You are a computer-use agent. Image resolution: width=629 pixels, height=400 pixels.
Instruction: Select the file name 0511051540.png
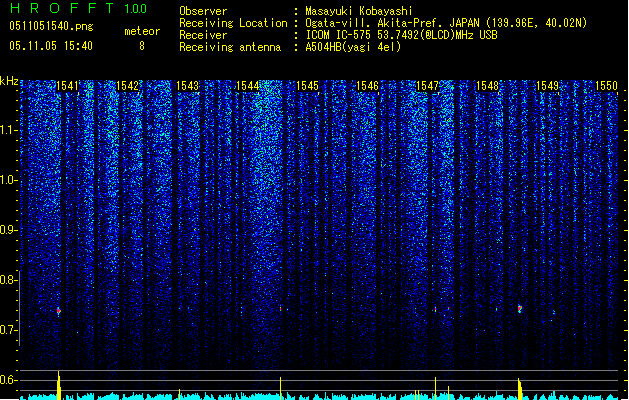coord(51,26)
